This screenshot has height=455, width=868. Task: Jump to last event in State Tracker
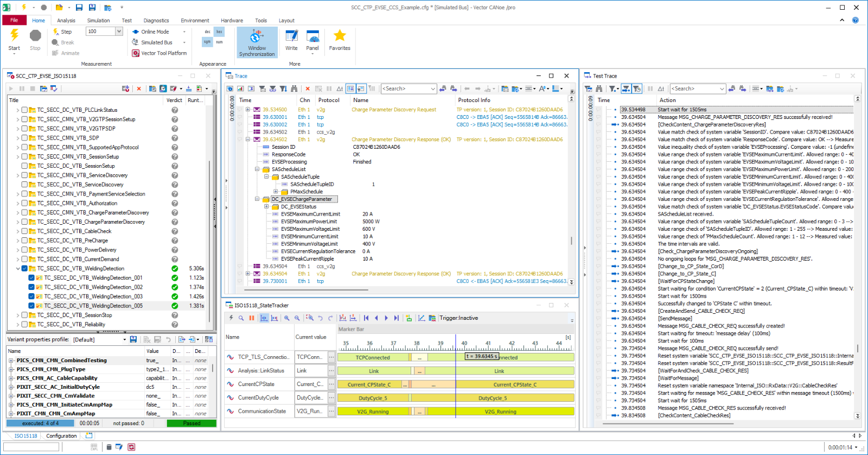click(396, 318)
